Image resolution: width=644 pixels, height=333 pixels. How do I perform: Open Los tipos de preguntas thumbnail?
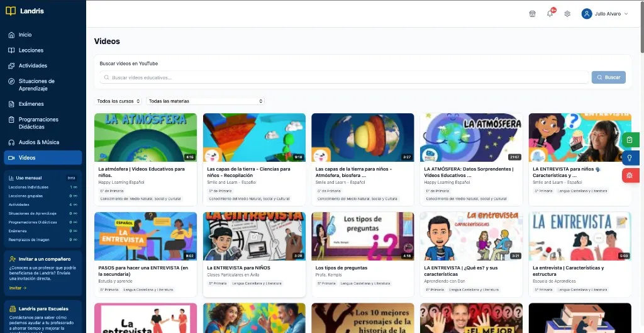pos(363,237)
